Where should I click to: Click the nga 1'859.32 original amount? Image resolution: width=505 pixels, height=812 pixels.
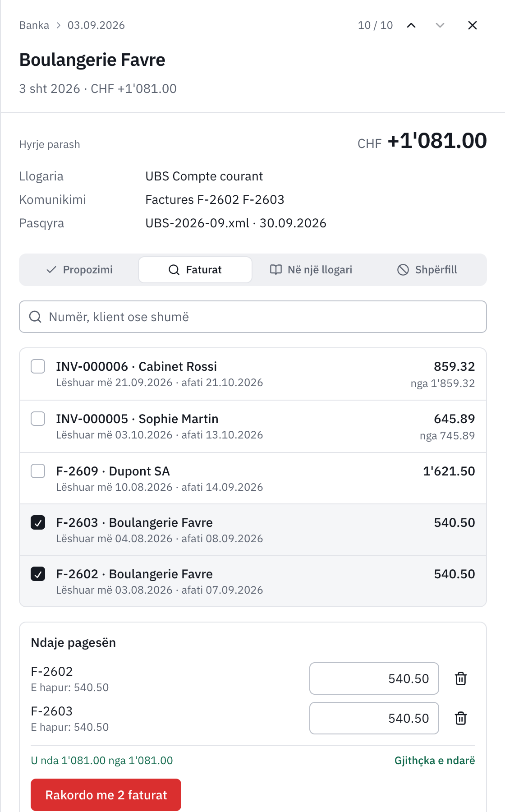tap(443, 383)
